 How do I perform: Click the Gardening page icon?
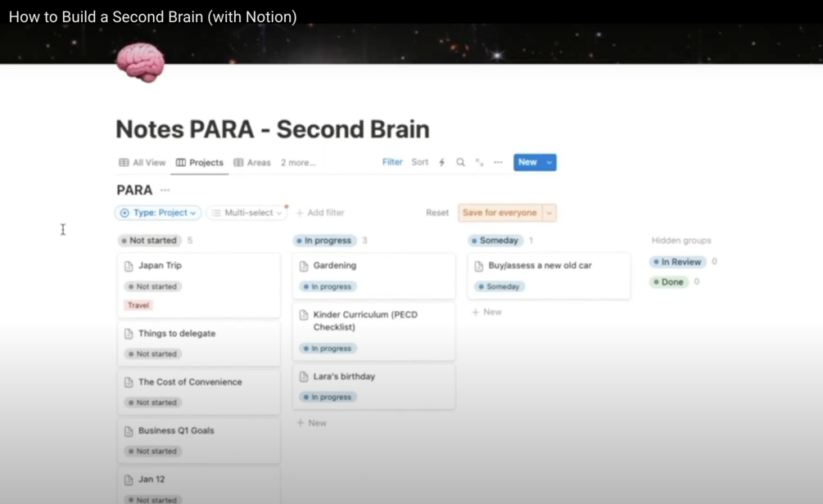click(x=303, y=266)
